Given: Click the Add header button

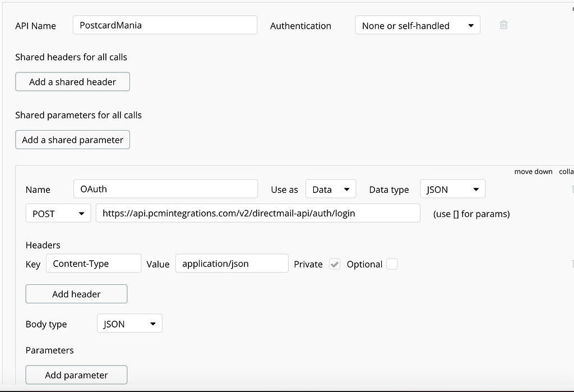Looking at the screenshot, I should [76, 294].
